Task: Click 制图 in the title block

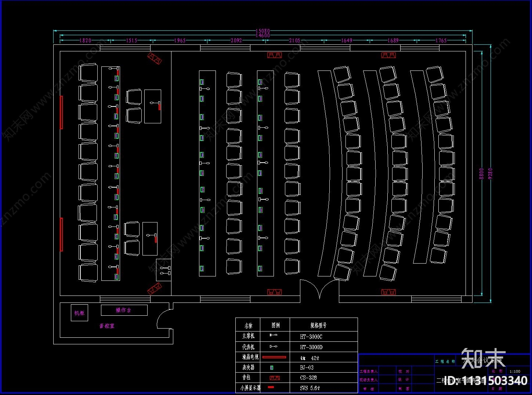Action: pyautogui.click(x=404, y=388)
